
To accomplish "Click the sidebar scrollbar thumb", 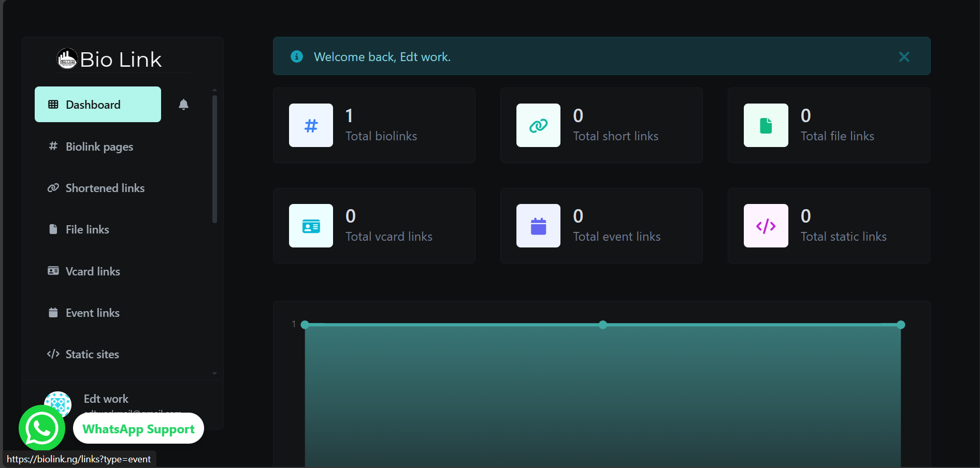I will coord(214,159).
